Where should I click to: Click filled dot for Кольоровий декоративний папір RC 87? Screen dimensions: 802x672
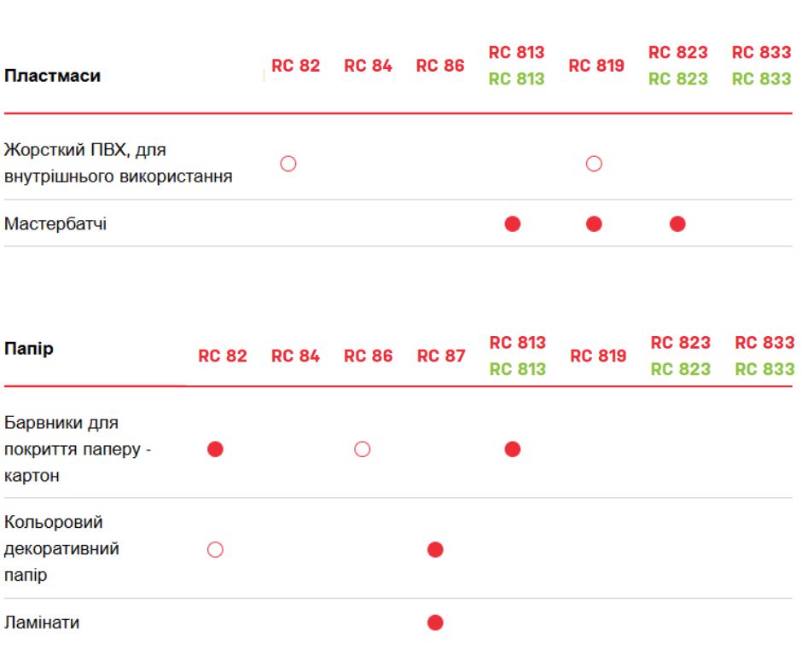(435, 550)
